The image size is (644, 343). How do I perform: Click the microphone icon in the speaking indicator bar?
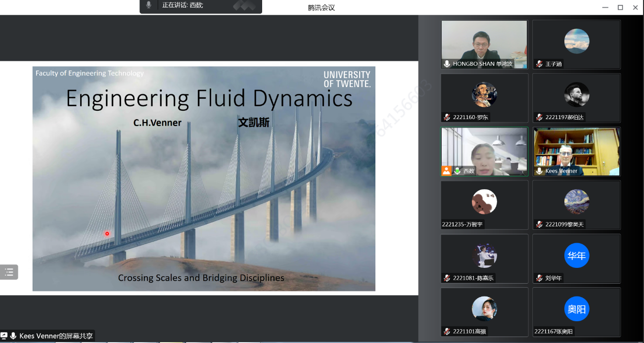tap(148, 5)
